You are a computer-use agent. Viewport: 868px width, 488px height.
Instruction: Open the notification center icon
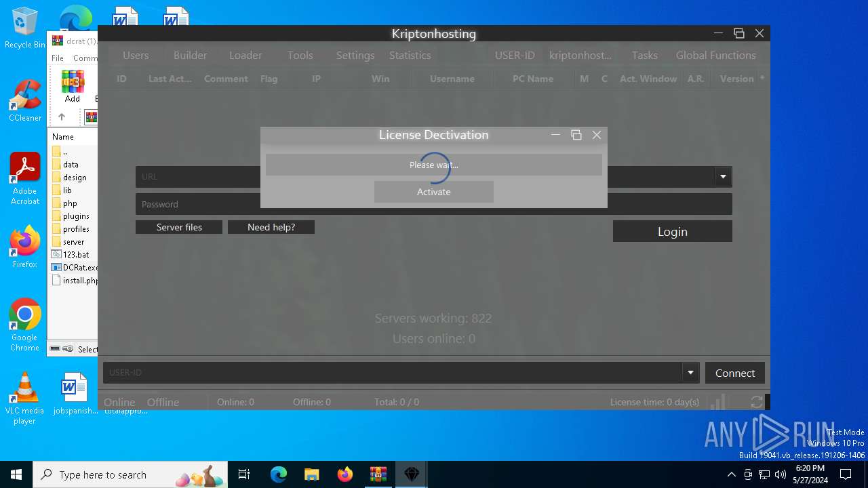[846, 474]
